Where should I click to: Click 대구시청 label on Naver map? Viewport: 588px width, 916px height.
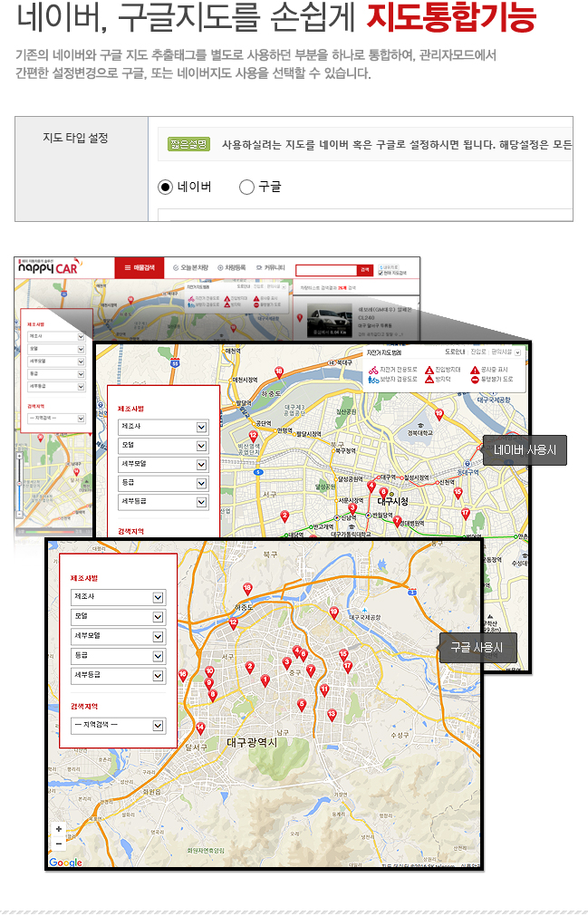pos(393,501)
